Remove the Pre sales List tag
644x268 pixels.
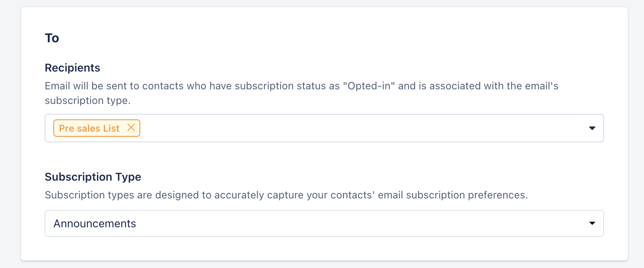click(x=131, y=128)
